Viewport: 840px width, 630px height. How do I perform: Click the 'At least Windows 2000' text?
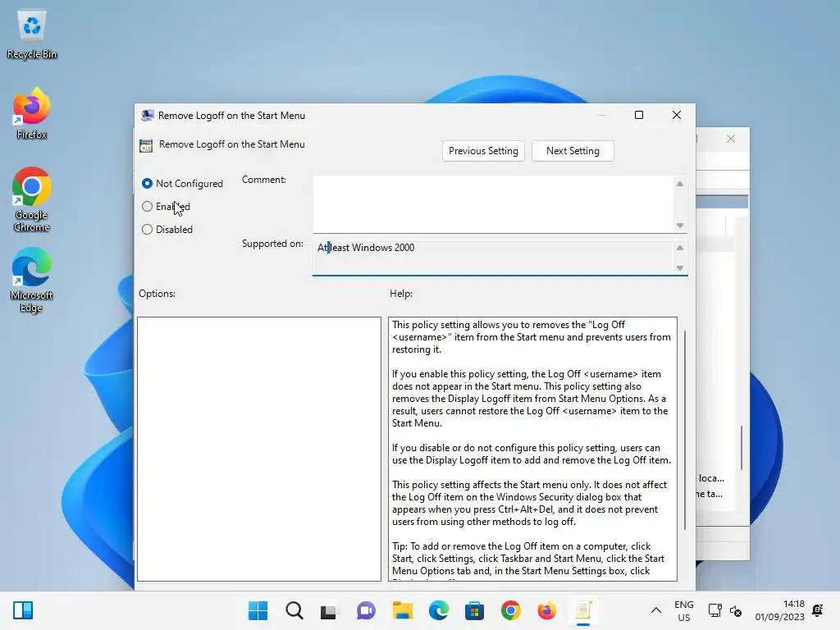coord(366,248)
